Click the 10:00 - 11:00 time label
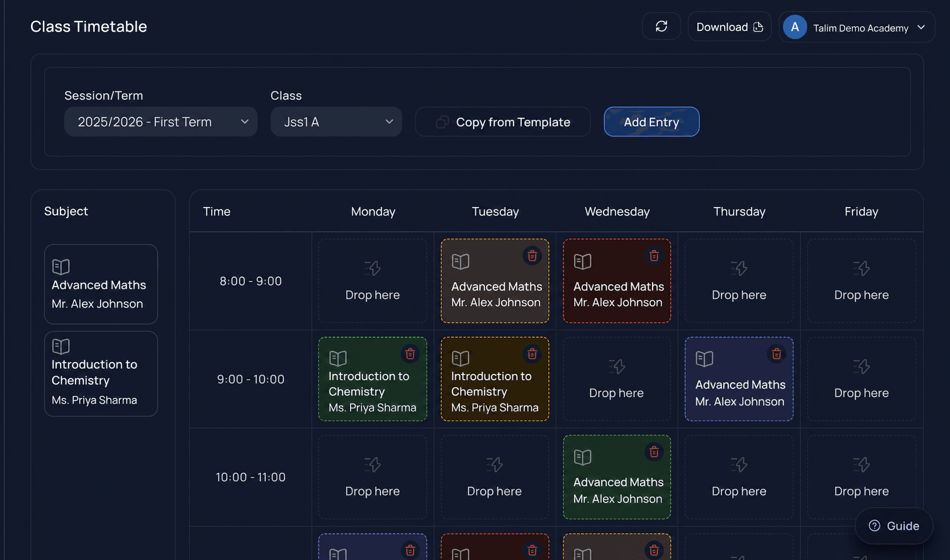This screenshot has width=950, height=560. click(x=251, y=477)
